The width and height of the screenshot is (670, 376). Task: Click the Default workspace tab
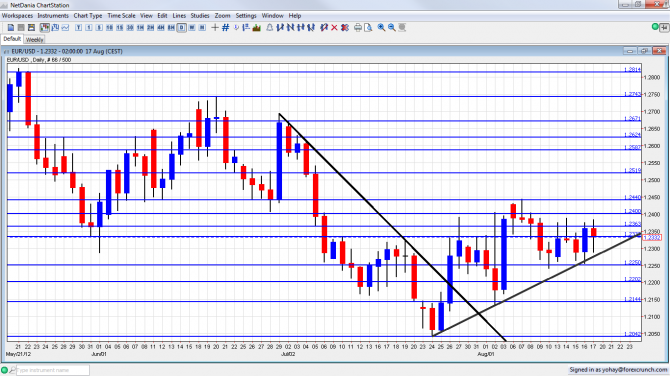point(12,39)
